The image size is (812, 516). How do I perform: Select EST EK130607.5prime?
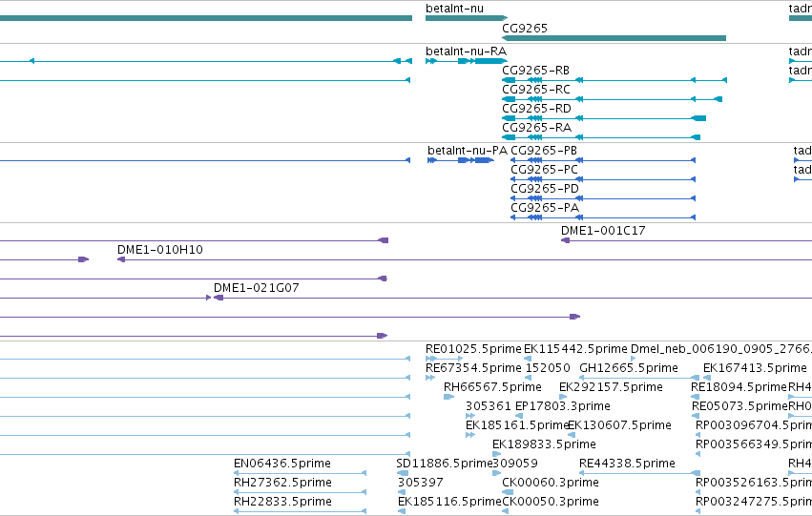tap(620, 426)
